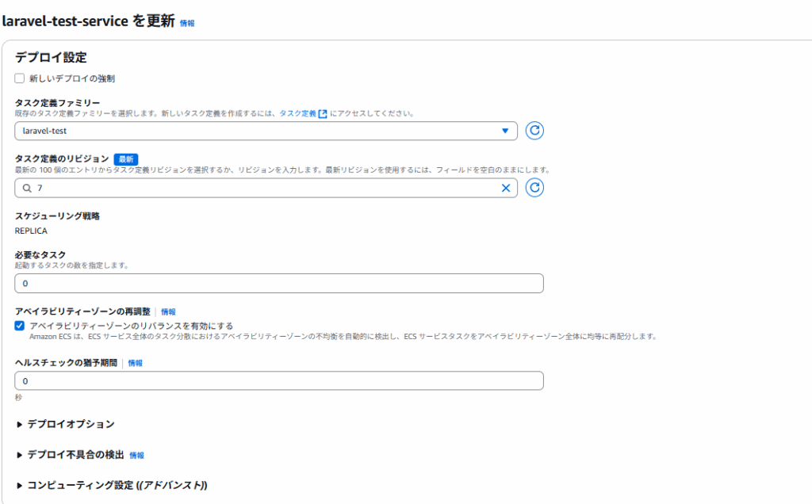Click the refresh icon beside the revision field
This screenshot has height=504, width=812.
point(535,188)
